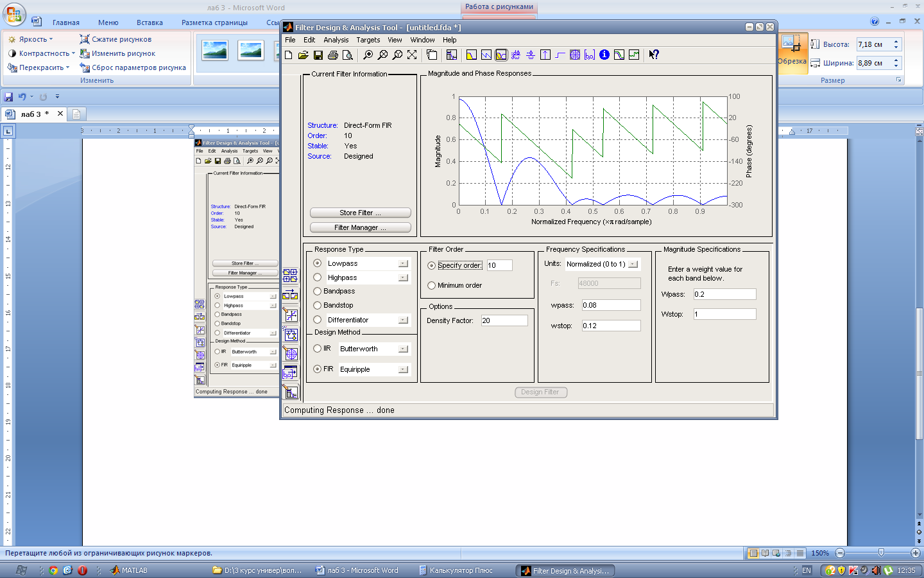
Task: Open Контрастность dropdown in Word ribbon
Action: click(42, 53)
